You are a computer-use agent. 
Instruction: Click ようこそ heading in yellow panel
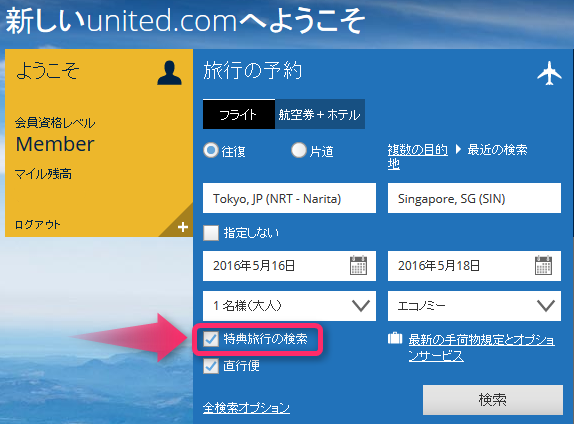coord(48,70)
